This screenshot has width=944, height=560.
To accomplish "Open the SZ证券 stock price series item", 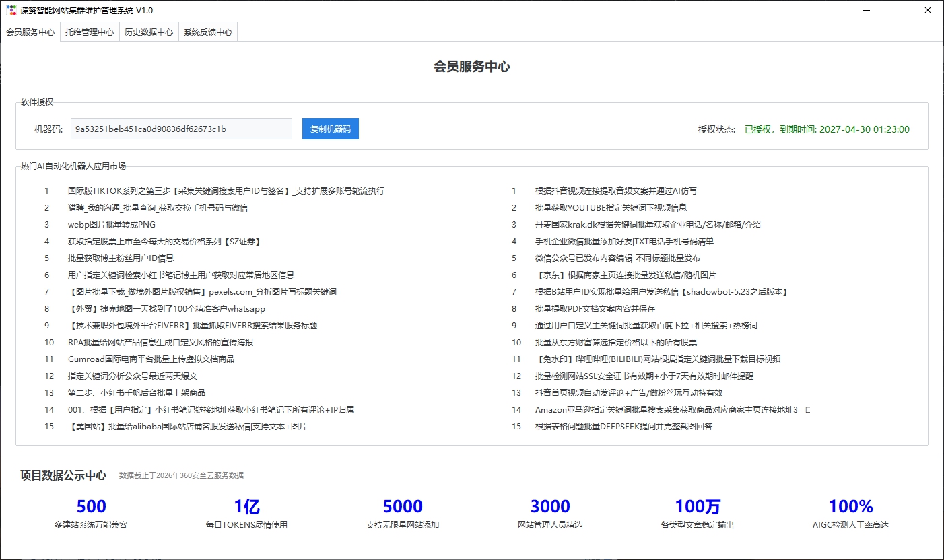I will [x=164, y=242].
